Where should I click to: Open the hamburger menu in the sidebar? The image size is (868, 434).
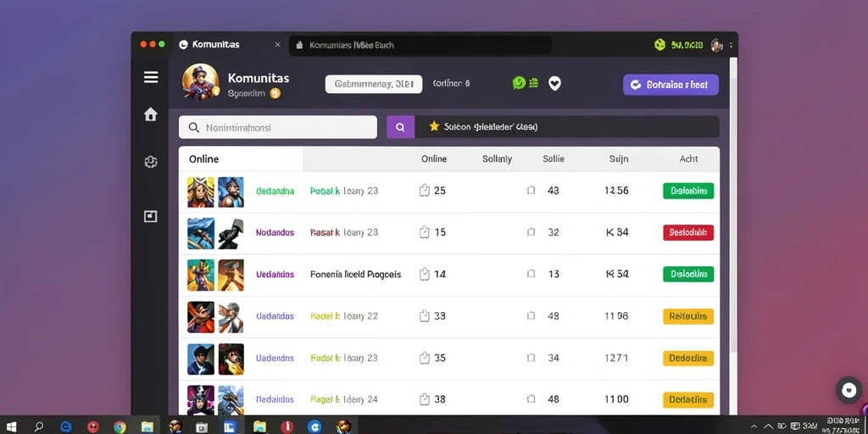[x=151, y=77]
